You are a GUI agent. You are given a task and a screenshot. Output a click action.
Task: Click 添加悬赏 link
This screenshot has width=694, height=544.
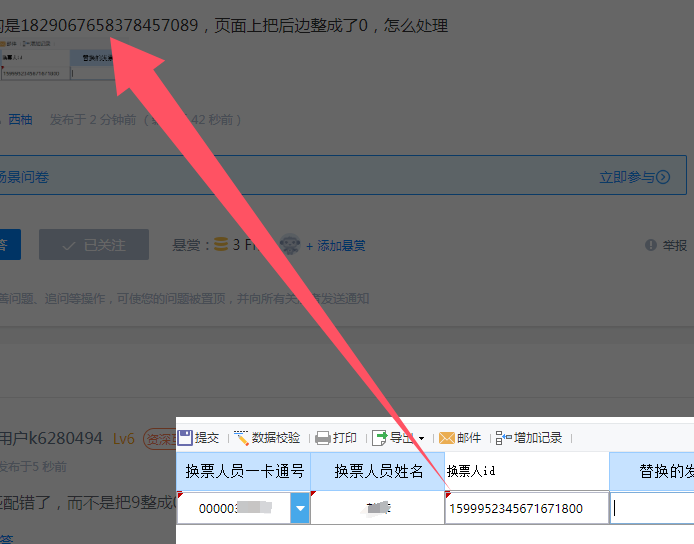[335, 246]
